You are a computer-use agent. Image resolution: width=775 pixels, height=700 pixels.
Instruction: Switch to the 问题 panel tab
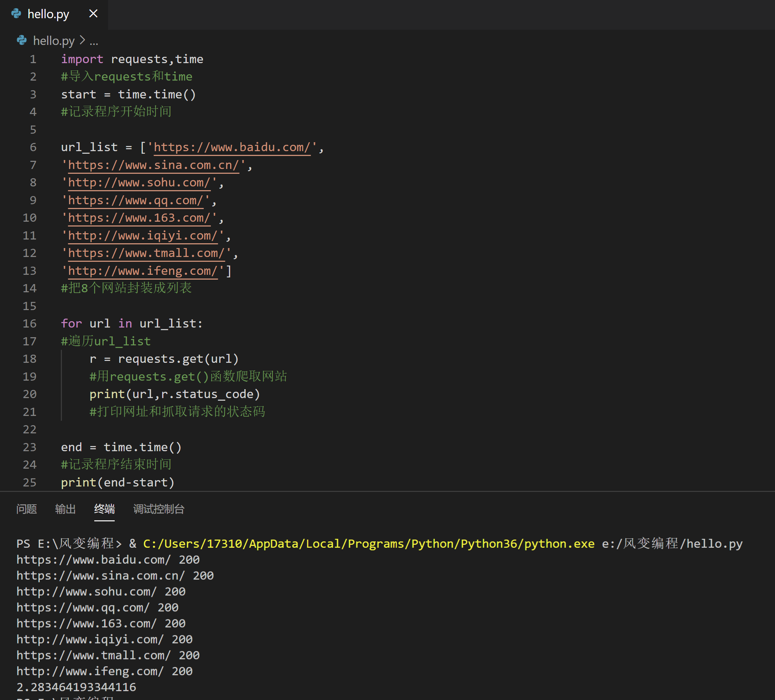point(26,509)
